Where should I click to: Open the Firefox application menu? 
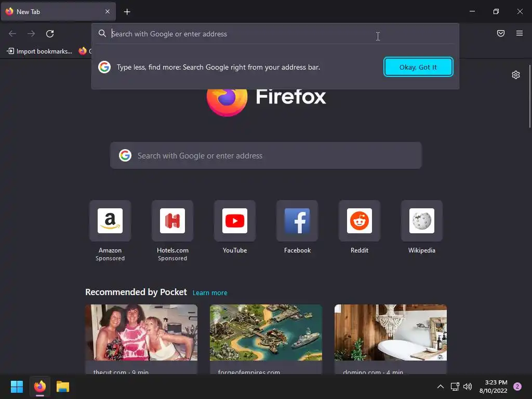pos(519,33)
